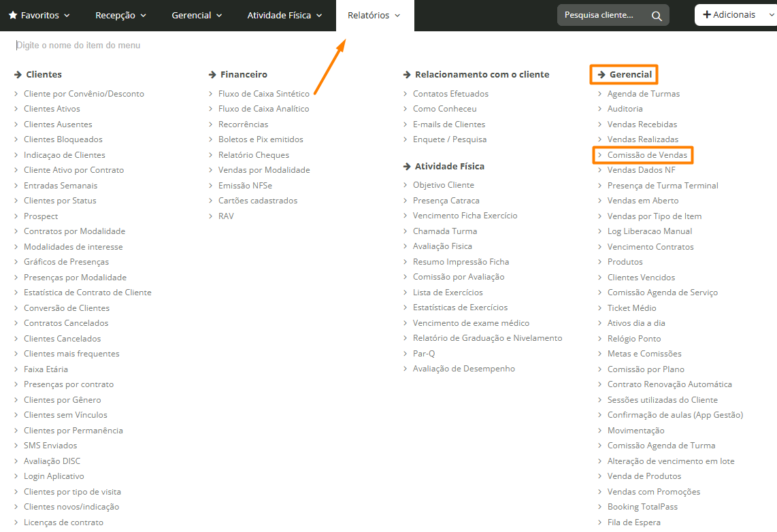The image size is (777, 532).
Task: Open Avaliação de Desempenho
Action: 464,369
